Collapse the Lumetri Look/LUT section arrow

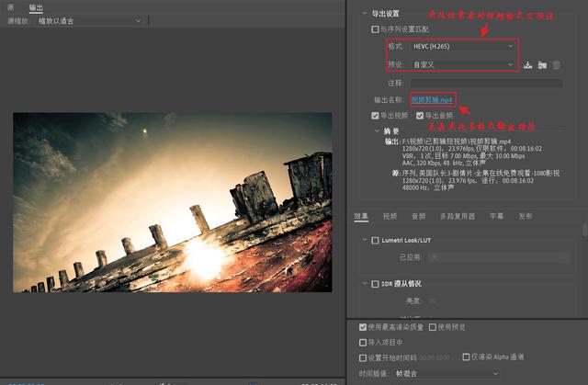point(363,240)
